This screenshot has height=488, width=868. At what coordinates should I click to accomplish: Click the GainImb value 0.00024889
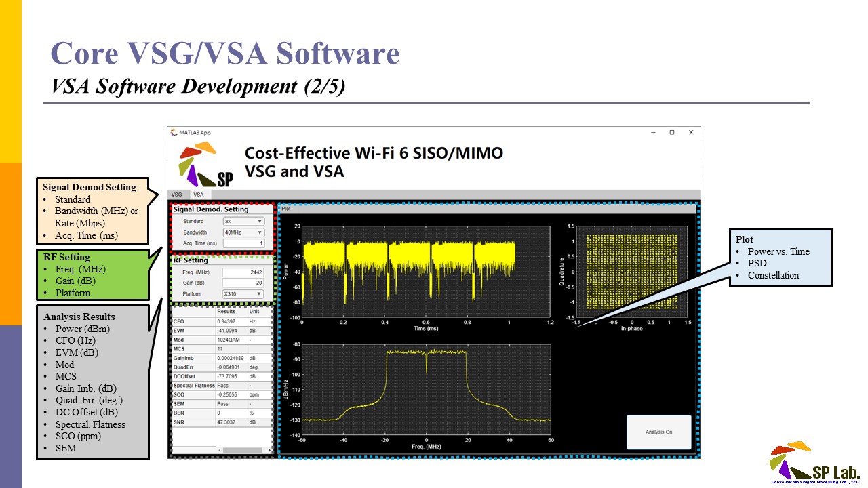point(231,359)
